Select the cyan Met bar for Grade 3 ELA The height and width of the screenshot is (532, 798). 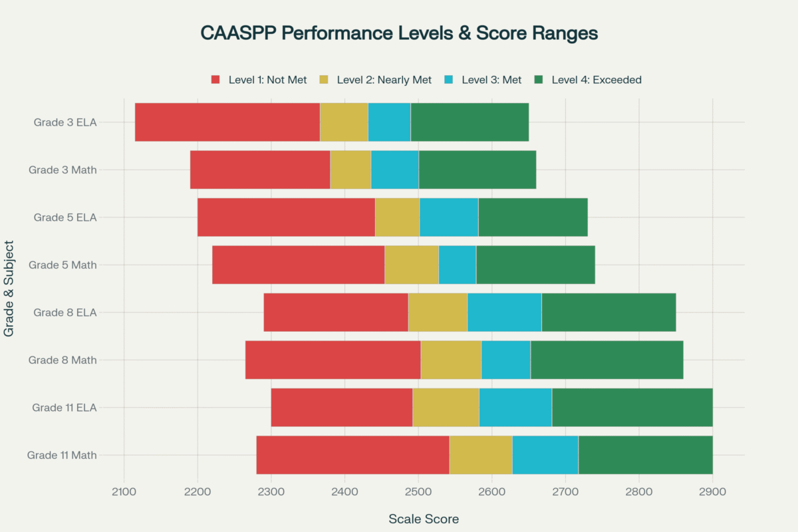point(389,122)
